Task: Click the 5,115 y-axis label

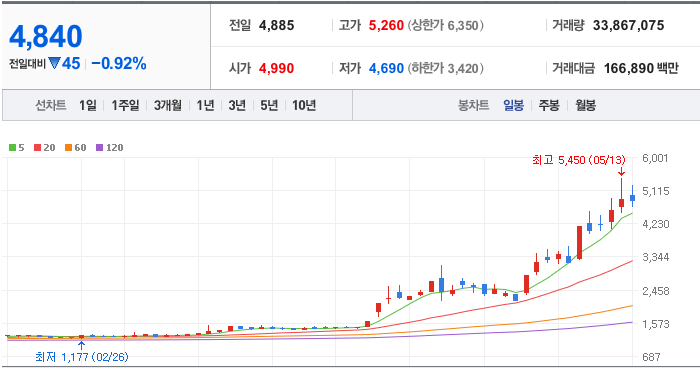Action: coord(656,191)
